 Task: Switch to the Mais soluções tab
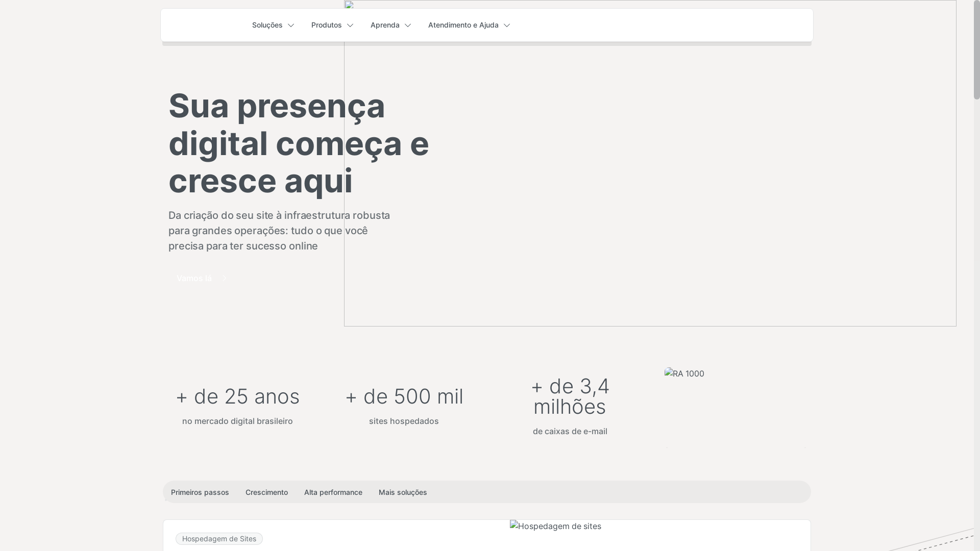[x=403, y=492]
